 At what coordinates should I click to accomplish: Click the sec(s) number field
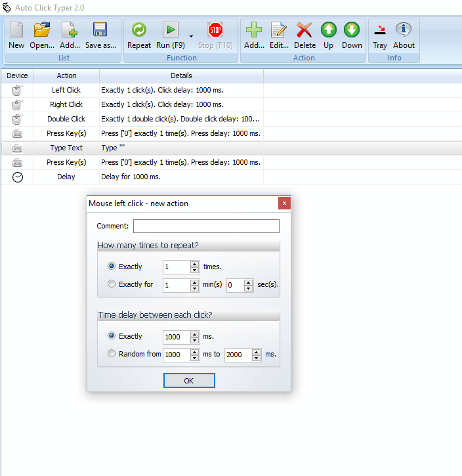[236, 285]
